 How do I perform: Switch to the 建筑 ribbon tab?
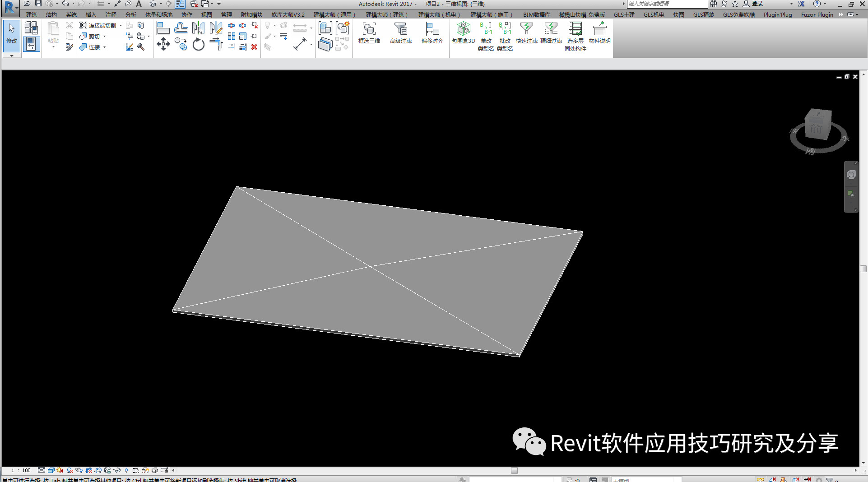click(x=32, y=15)
